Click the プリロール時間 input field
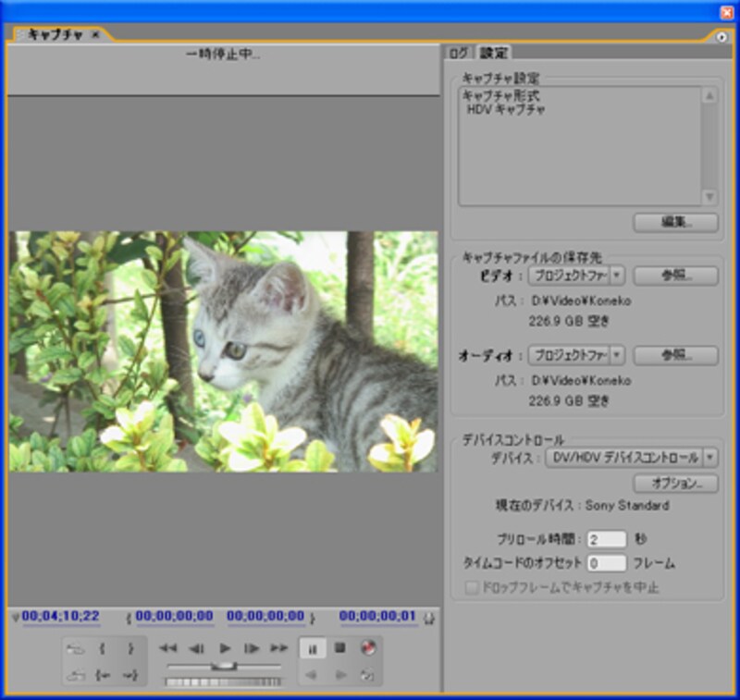 606,538
